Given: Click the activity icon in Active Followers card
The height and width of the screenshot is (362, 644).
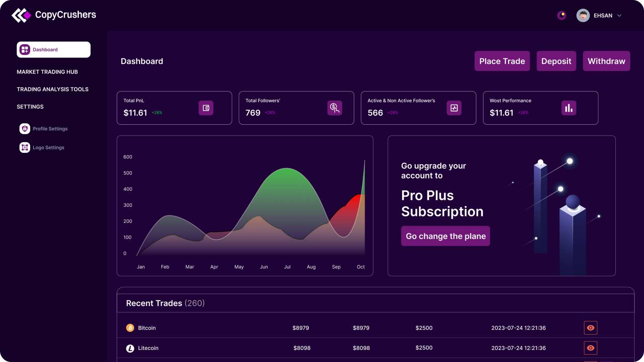Looking at the screenshot, I should pyautogui.click(x=454, y=108).
